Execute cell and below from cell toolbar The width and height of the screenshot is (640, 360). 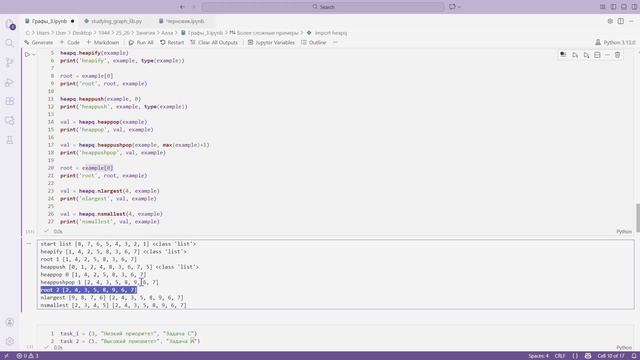coord(586,55)
